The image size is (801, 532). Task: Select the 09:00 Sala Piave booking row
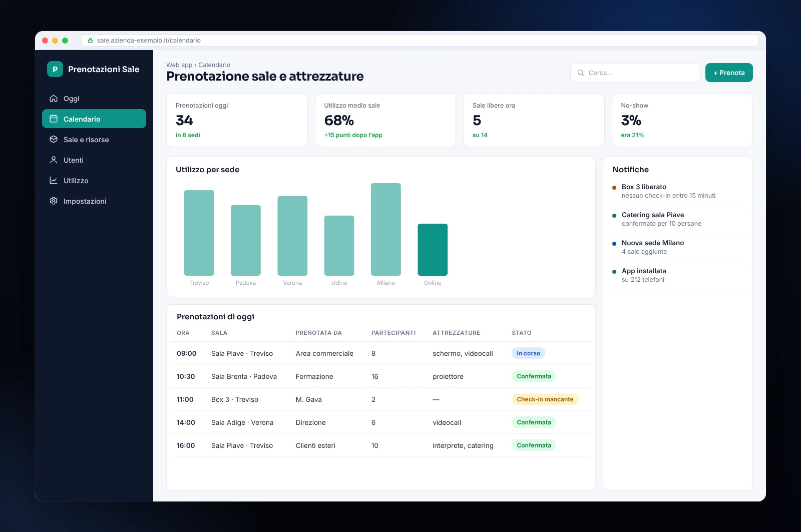[380, 353]
